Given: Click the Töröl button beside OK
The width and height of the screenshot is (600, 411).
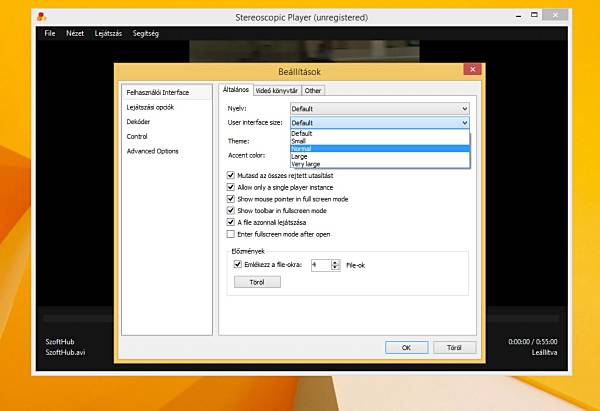Looking at the screenshot, I should [455, 347].
